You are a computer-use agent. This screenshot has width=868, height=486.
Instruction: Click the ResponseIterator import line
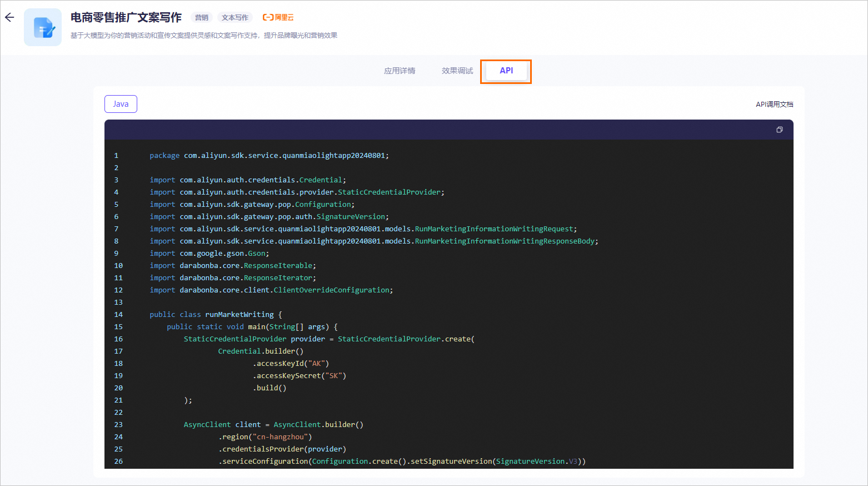233,278
